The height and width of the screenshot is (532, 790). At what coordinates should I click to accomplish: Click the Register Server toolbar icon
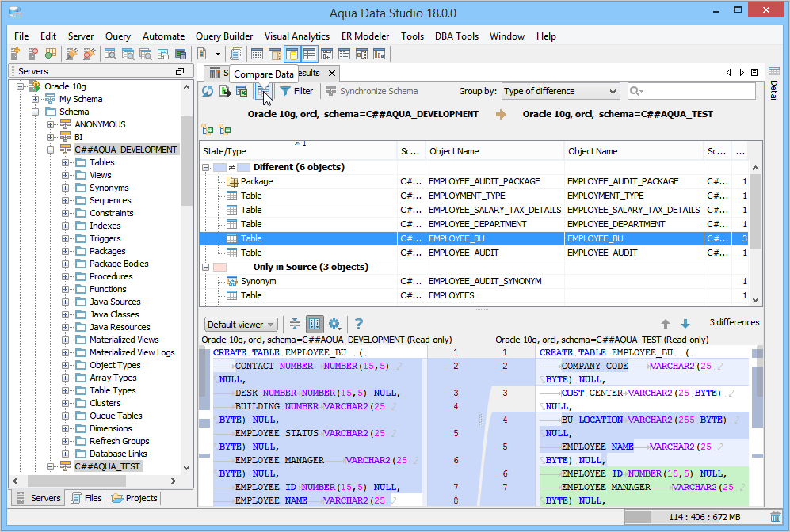pos(15,53)
